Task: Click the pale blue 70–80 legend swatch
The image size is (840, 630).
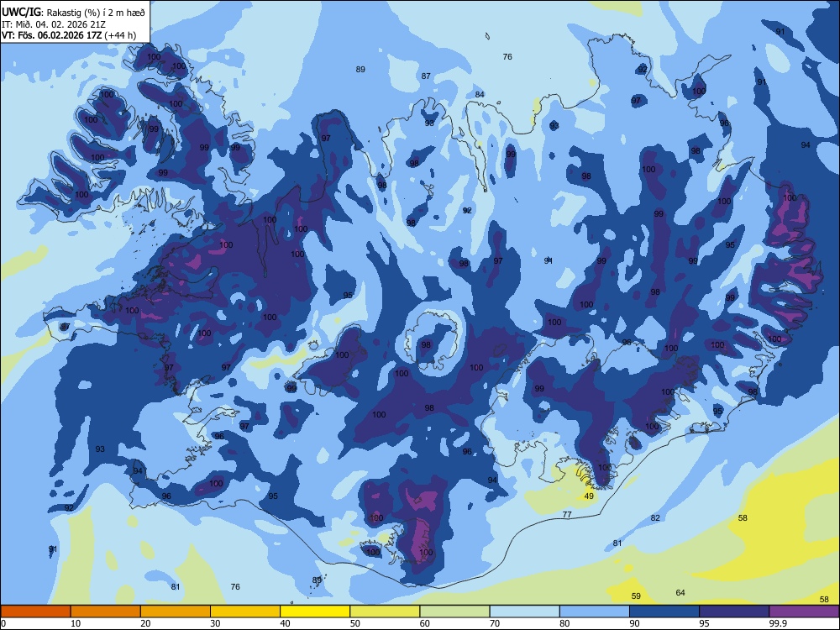Action: (x=524, y=612)
